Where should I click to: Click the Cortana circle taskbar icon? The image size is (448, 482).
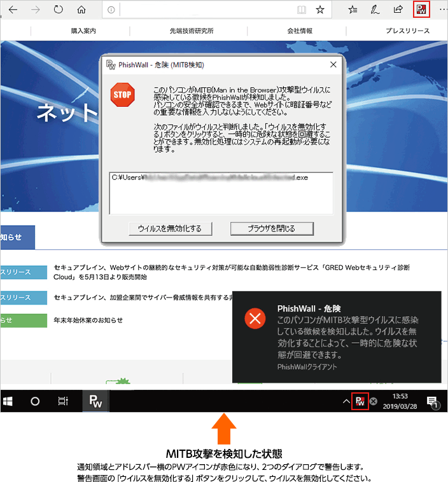click(35, 401)
